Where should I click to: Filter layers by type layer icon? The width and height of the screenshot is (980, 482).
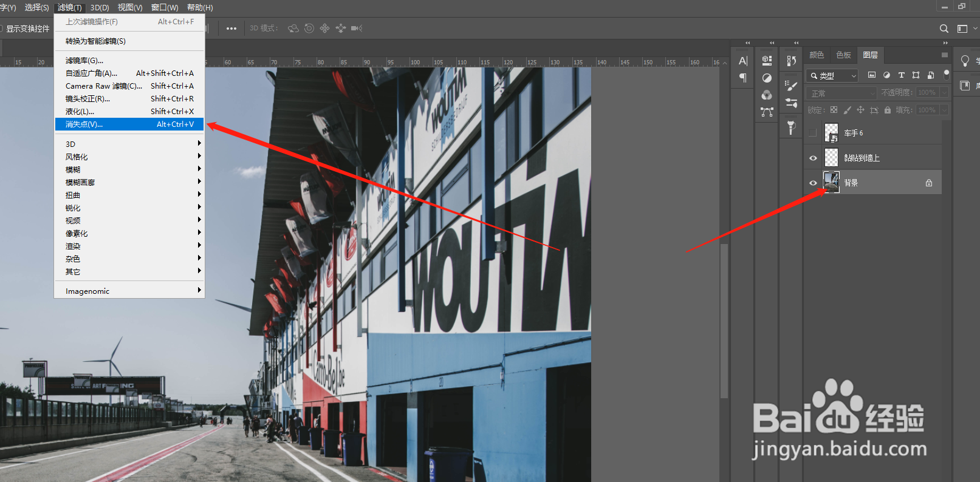pyautogui.click(x=901, y=75)
